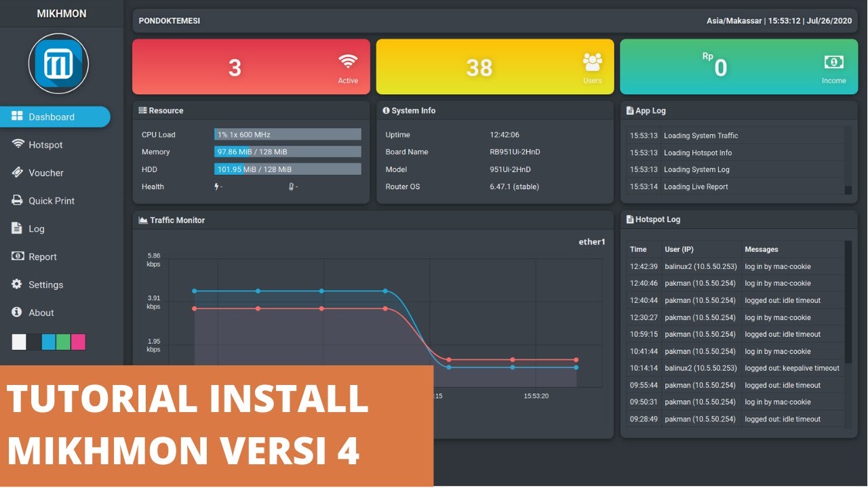Select the dark theme color swatch
The image size is (868, 488).
34,342
